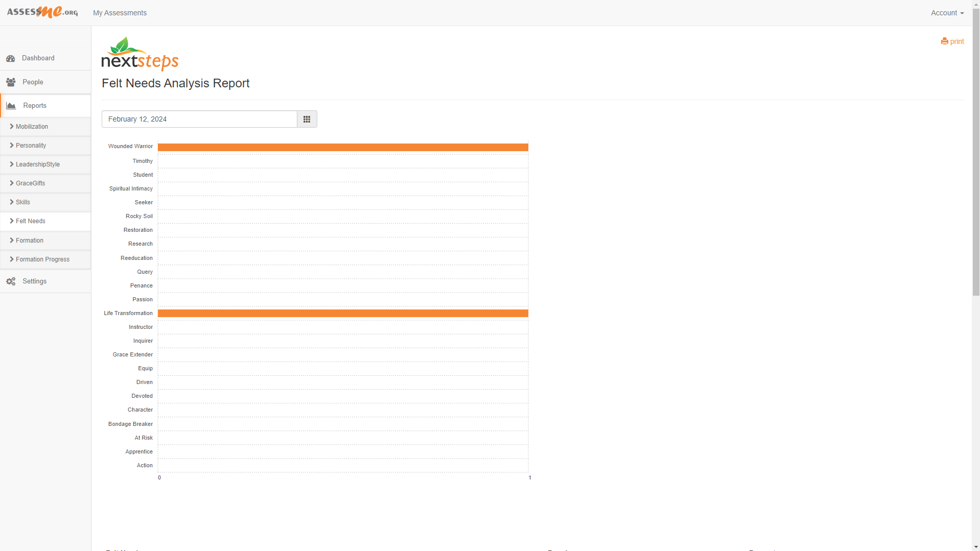Open the LeadershipStyle report

(x=45, y=164)
